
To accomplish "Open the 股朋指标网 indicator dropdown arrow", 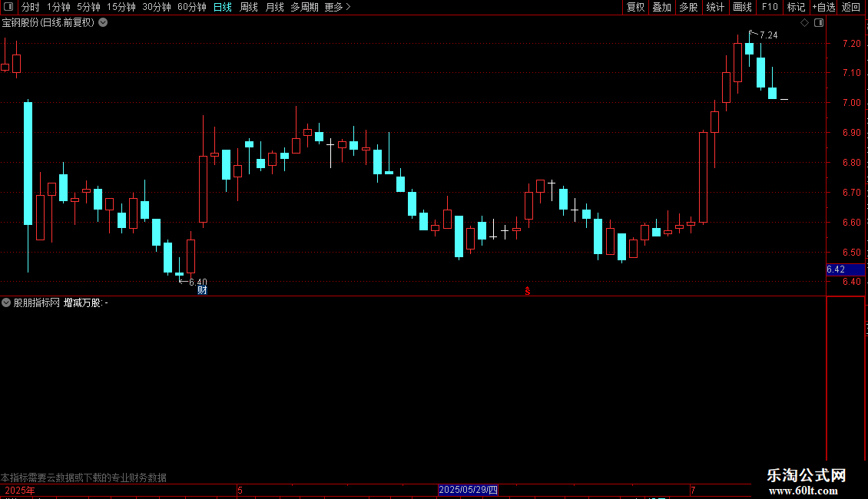I will click(6, 302).
